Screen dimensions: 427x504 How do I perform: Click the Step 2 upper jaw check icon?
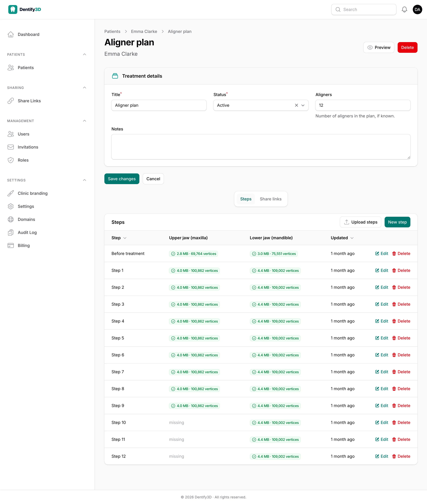(173, 287)
